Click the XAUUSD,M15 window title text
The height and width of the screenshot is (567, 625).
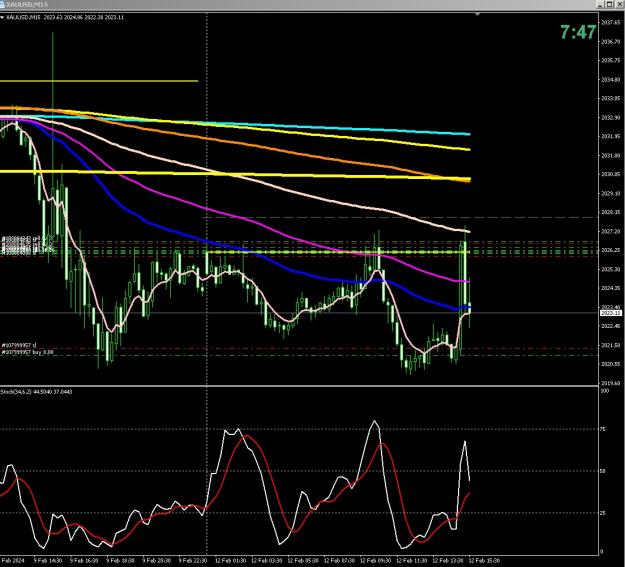coord(27,4)
